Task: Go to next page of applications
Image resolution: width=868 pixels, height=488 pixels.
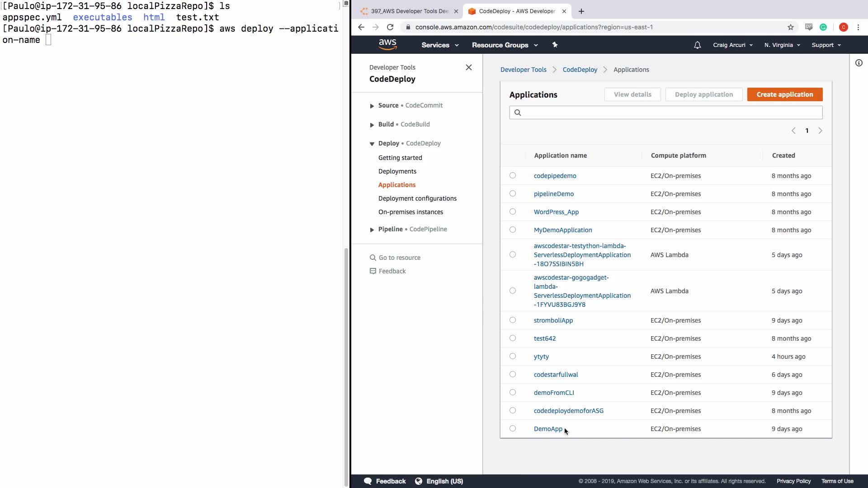Action: click(820, 131)
